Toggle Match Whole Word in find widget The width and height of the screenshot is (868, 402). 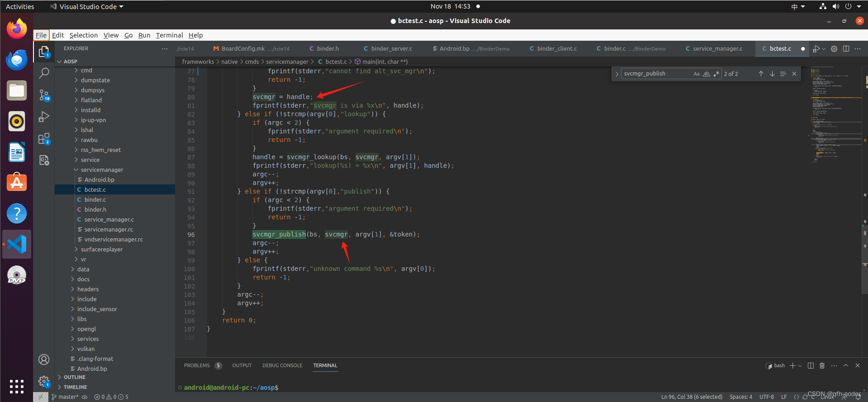[x=707, y=74]
